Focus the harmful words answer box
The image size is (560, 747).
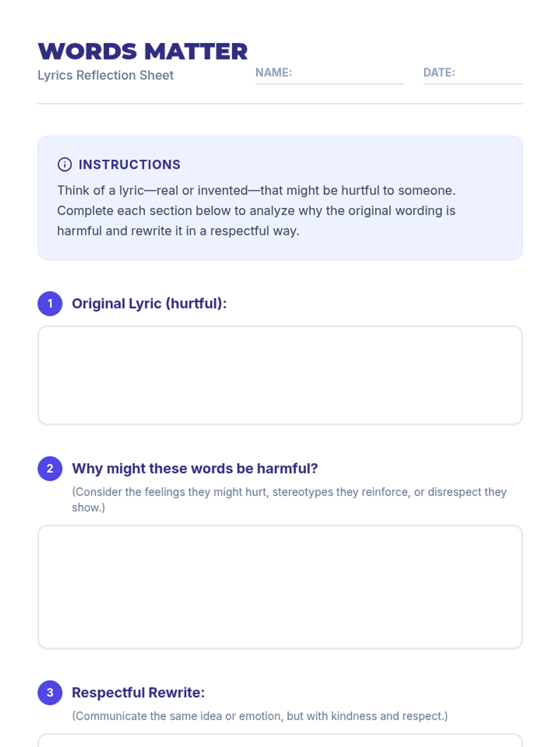(280, 587)
